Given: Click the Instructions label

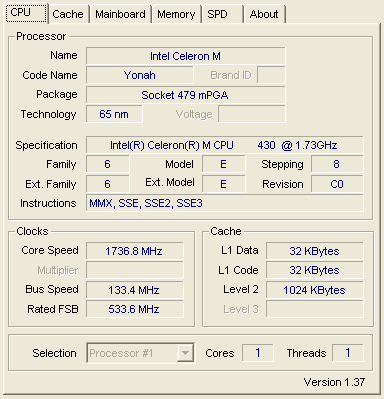Looking at the screenshot, I should (48, 203).
